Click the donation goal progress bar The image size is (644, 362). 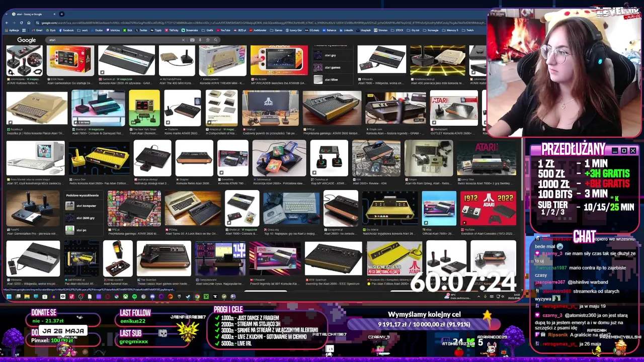click(424, 324)
